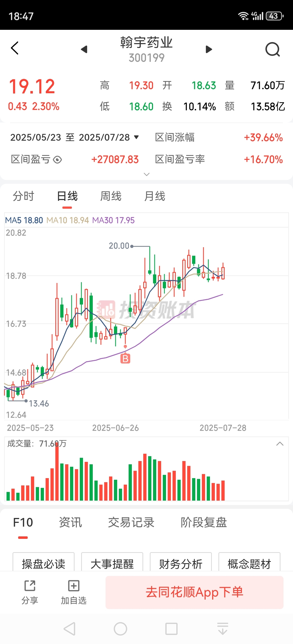
Task: Collapse the volume chart with up chevron
Action: click(x=280, y=444)
